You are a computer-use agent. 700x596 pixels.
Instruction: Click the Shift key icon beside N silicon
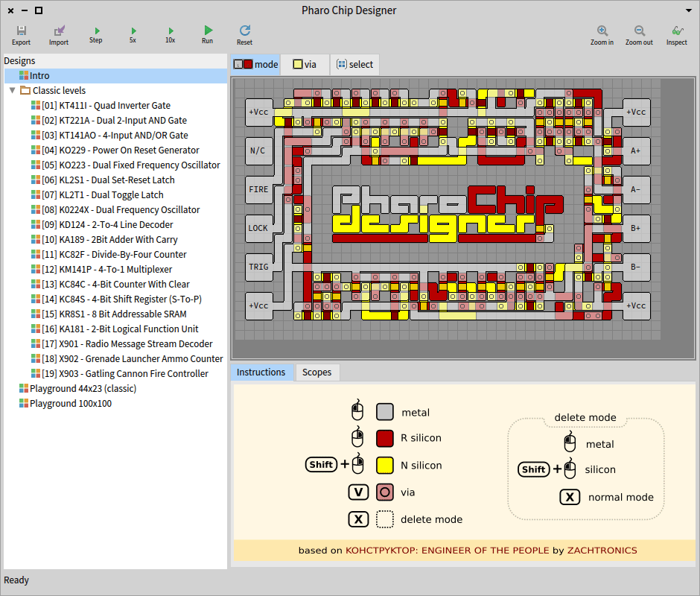[x=321, y=465]
